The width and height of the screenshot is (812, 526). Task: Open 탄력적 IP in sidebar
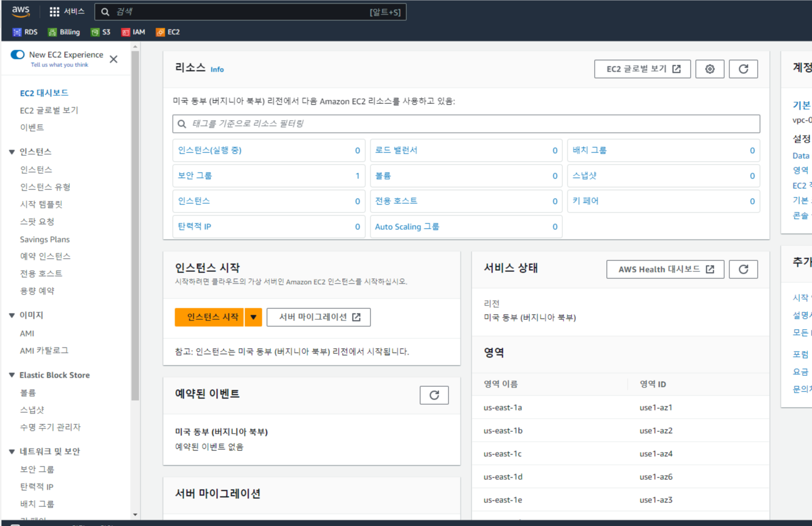tap(36, 487)
